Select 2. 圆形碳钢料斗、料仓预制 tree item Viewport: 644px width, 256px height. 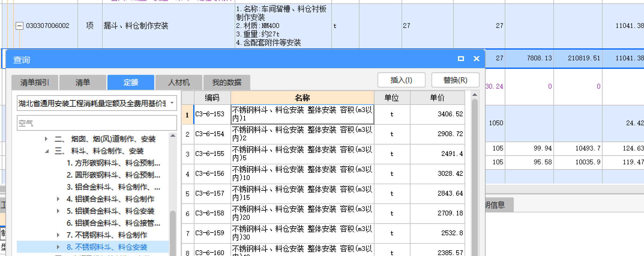click(113, 175)
